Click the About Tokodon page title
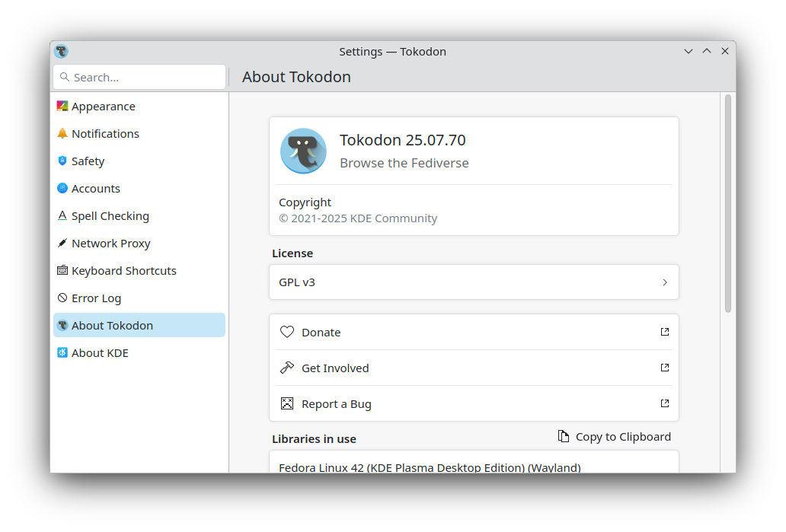The width and height of the screenshot is (786, 532). click(296, 77)
